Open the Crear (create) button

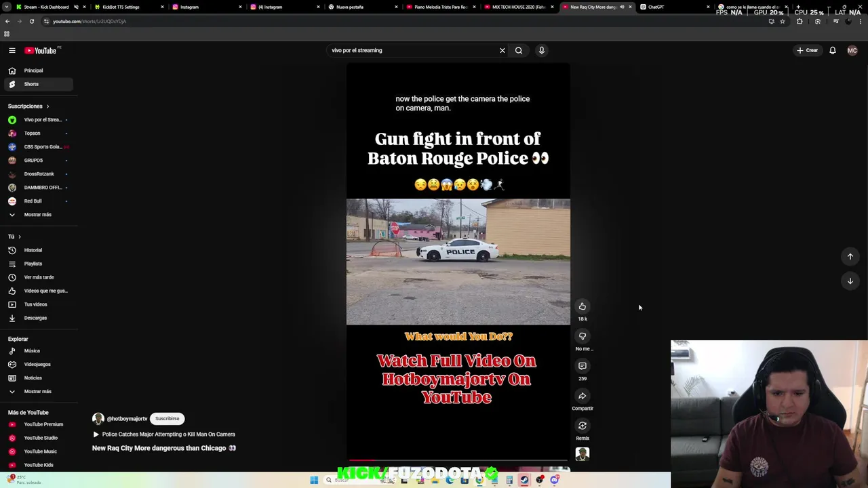point(808,50)
